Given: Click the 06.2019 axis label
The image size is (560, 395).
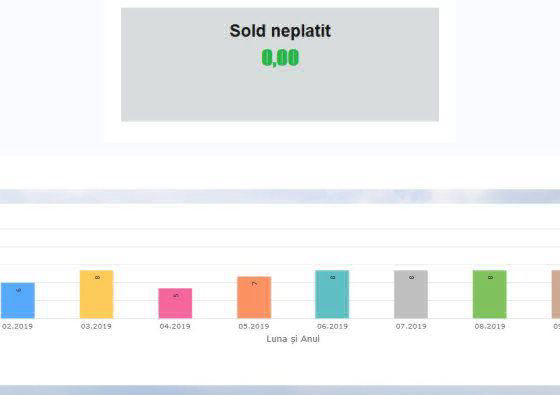Looking at the screenshot, I should [332, 326].
